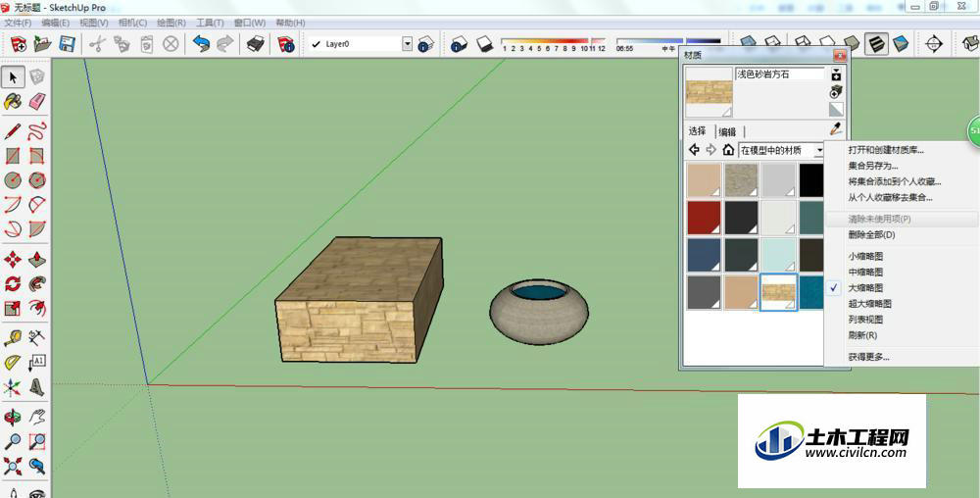Open a file with the folder icon
The image size is (980, 498).
tap(42, 44)
